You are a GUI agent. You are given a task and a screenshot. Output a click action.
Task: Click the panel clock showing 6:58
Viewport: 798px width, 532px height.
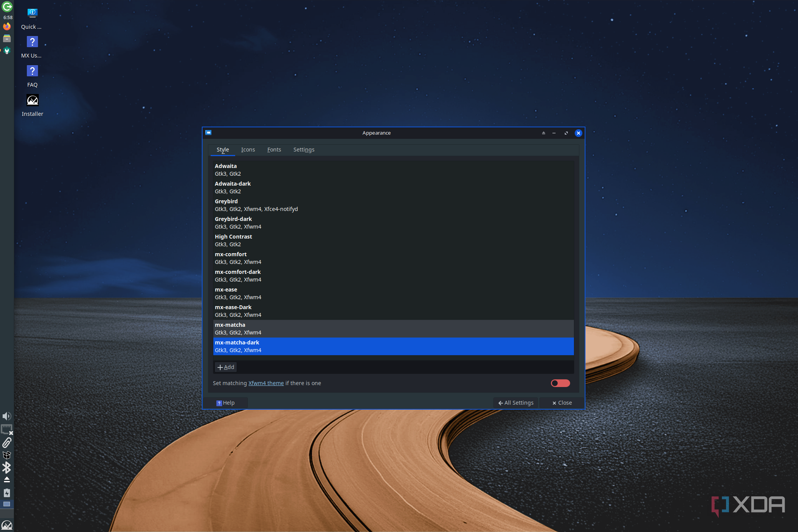click(8, 18)
